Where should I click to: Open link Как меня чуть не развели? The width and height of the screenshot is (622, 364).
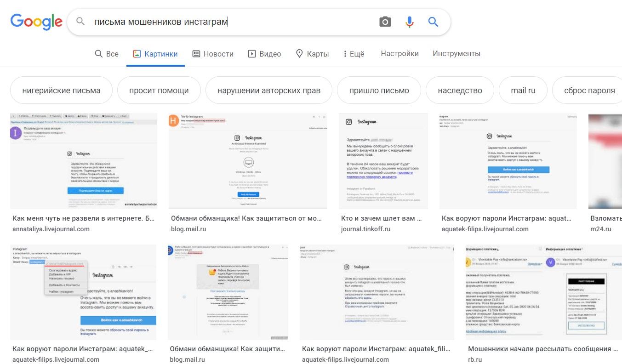pyautogui.click(x=84, y=218)
